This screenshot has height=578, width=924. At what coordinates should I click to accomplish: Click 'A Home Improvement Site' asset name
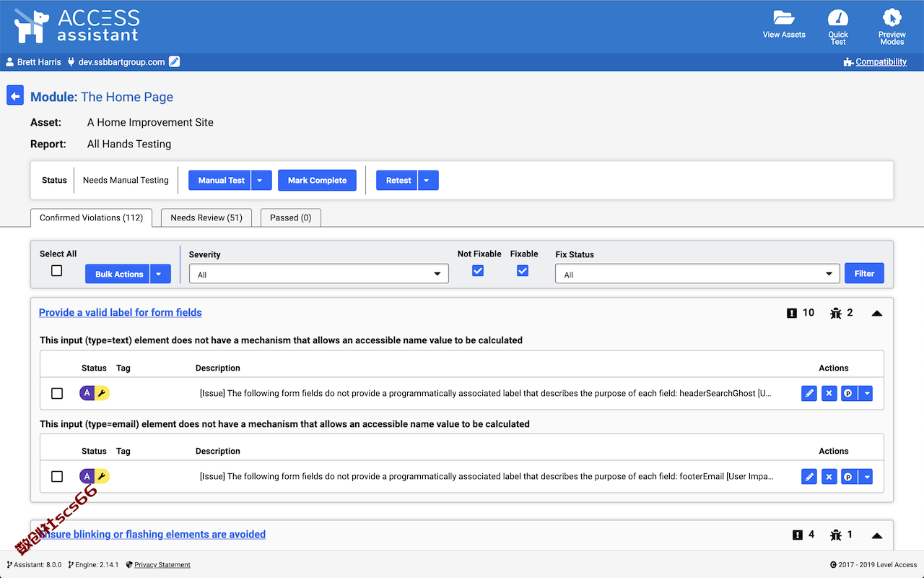coord(150,123)
